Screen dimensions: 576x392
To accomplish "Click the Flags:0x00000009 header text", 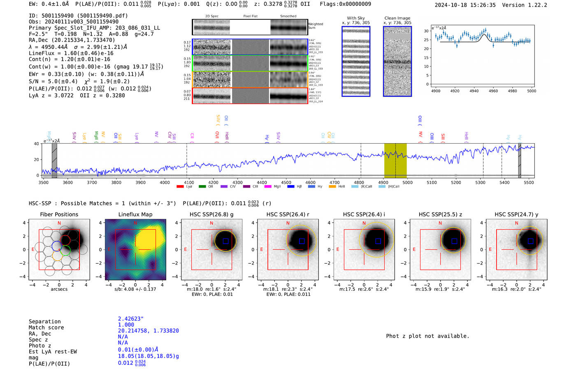I will (x=345, y=4).
